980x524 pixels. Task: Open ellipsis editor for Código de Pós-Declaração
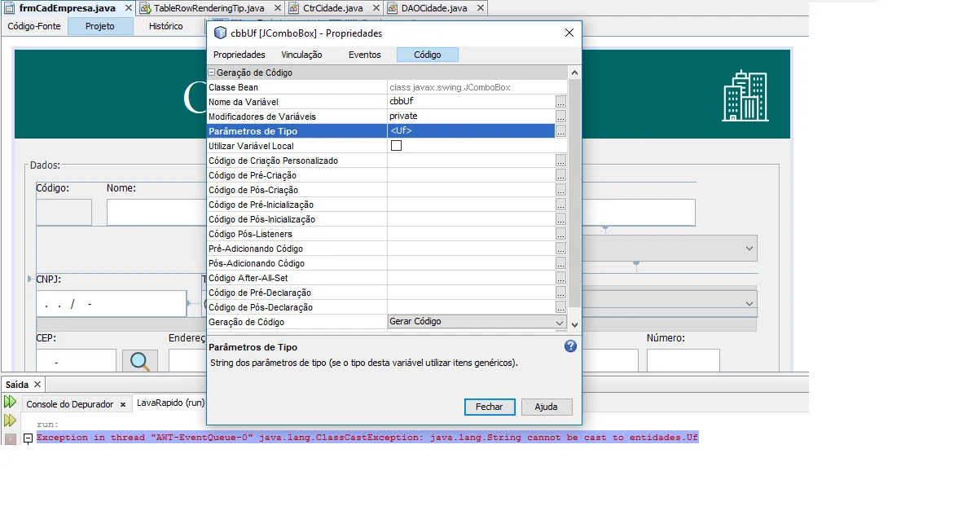click(560, 307)
